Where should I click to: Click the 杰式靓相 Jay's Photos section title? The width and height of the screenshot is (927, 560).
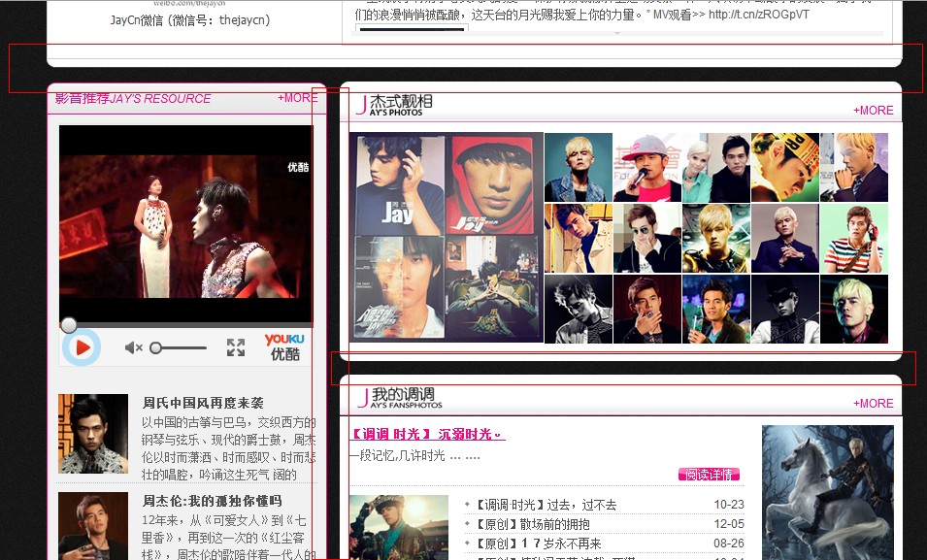click(395, 105)
